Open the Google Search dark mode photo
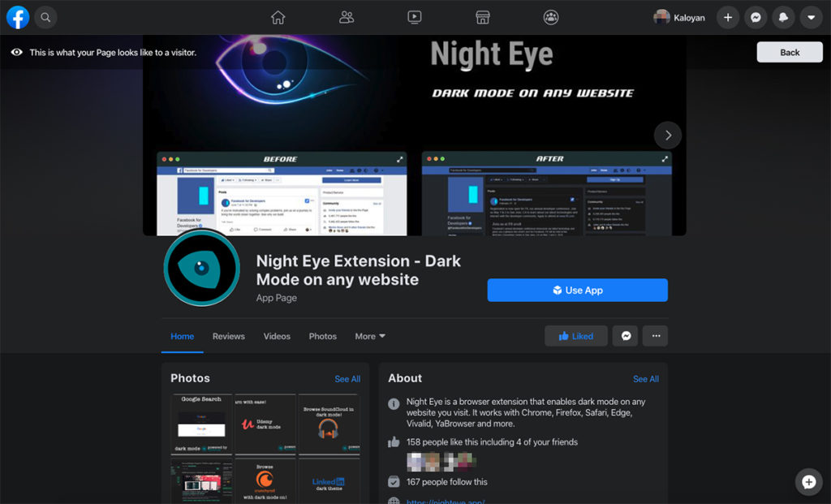The width and height of the screenshot is (831, 504). pos(201,424)
